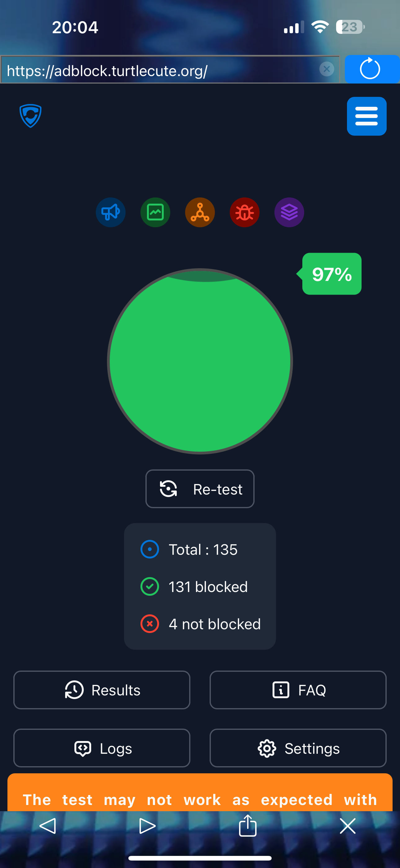
Task: Tap the blue megaphone ads category icon
Action: point(111,212)
